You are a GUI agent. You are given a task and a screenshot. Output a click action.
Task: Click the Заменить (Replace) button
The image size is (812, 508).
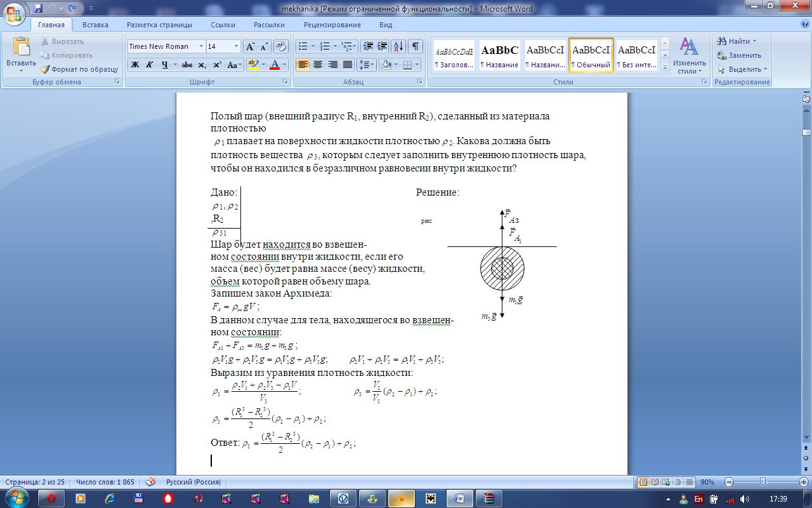pos(739,55)
